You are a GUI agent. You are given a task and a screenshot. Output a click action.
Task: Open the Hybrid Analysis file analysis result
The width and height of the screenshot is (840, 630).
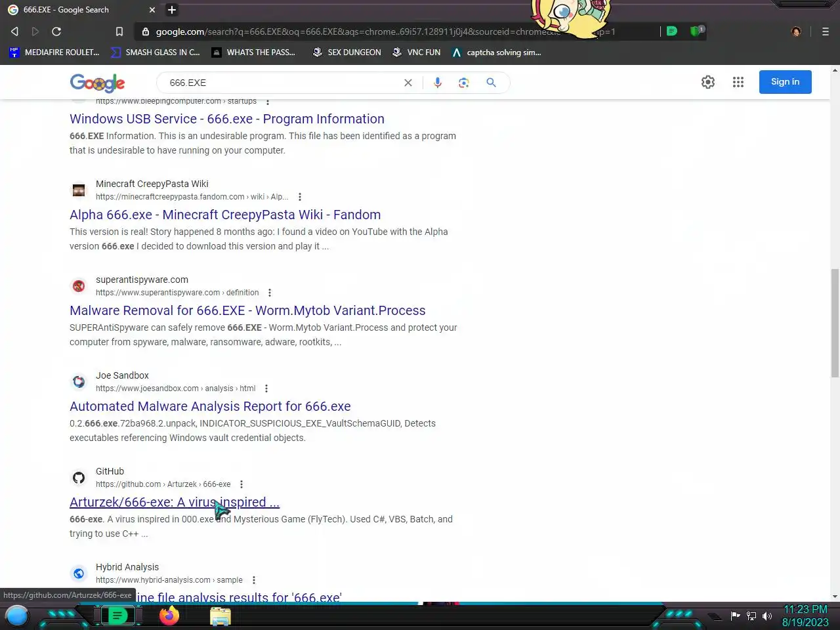pyautogui.click(x=239, y=597)
